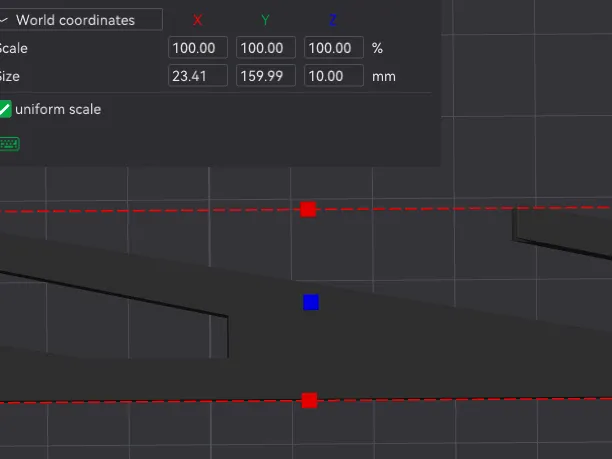Click the mm unit label
This screenshot has height=459, width=612.
pyautogui.click(x=384, y=76)
